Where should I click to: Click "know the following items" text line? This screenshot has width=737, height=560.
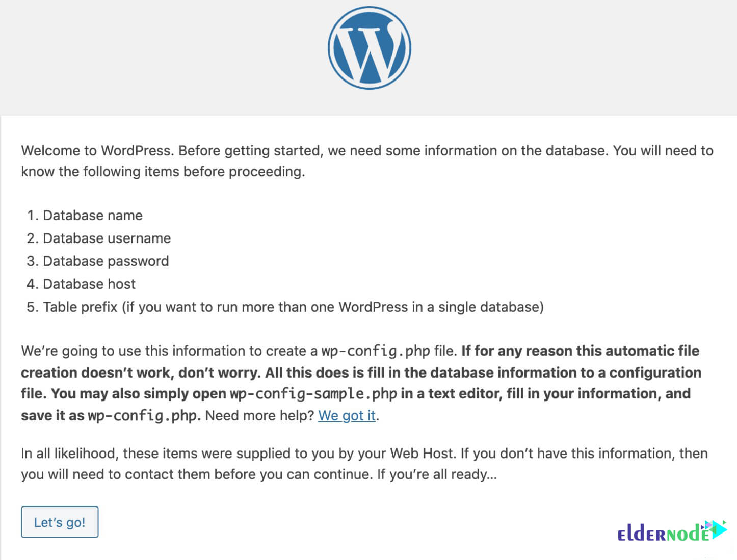tap(163, 172)
